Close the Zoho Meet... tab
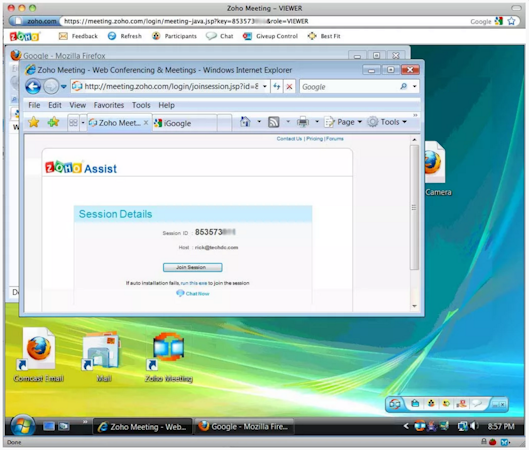 146,123
